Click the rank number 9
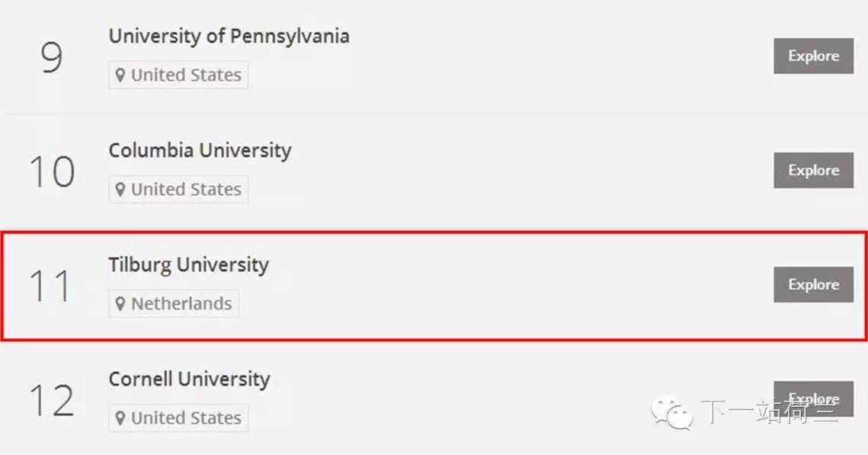 [x=51, y=57]
